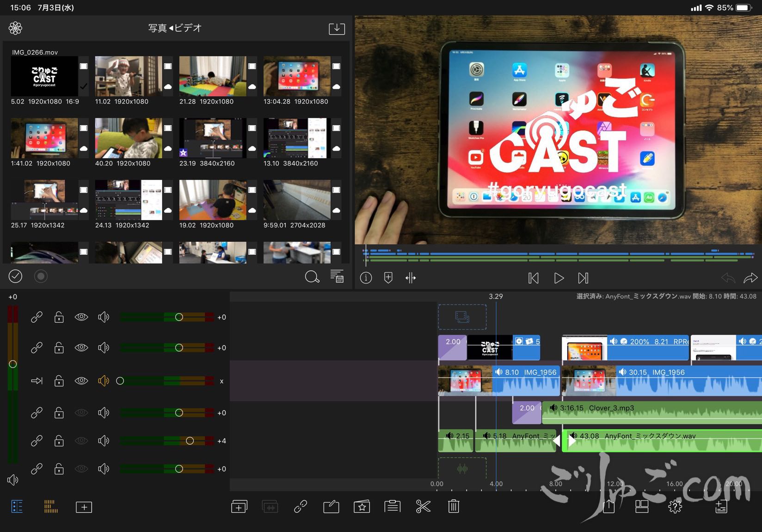Click the +4 track volume slider knob
762x532 pixels.
pyautogui.click(x=190, y=441)
